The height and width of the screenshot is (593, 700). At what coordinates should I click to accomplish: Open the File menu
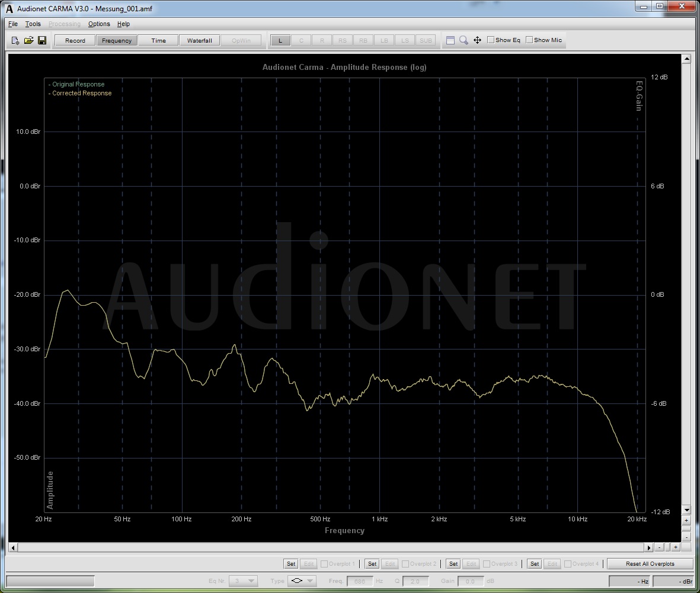(13, 24)
